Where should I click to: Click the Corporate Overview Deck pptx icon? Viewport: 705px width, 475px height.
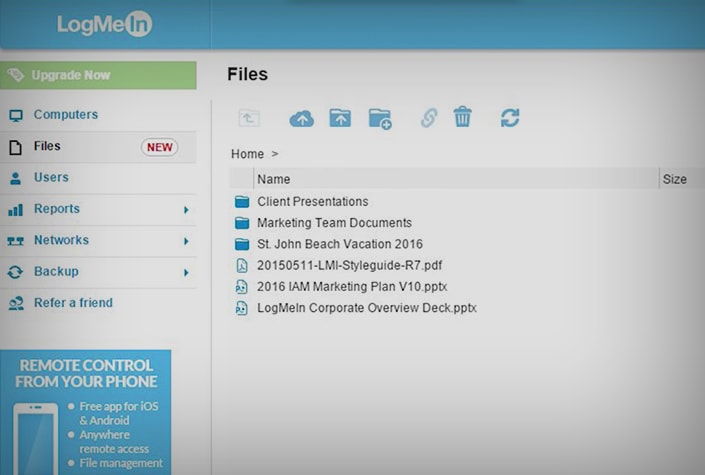242,308
